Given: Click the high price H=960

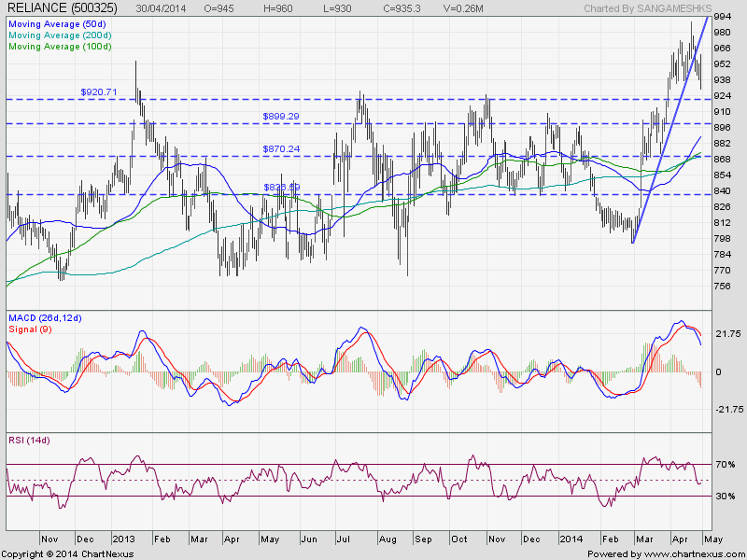Looking at the screenshot, I should pyautogui.click(x=277, y=8).
